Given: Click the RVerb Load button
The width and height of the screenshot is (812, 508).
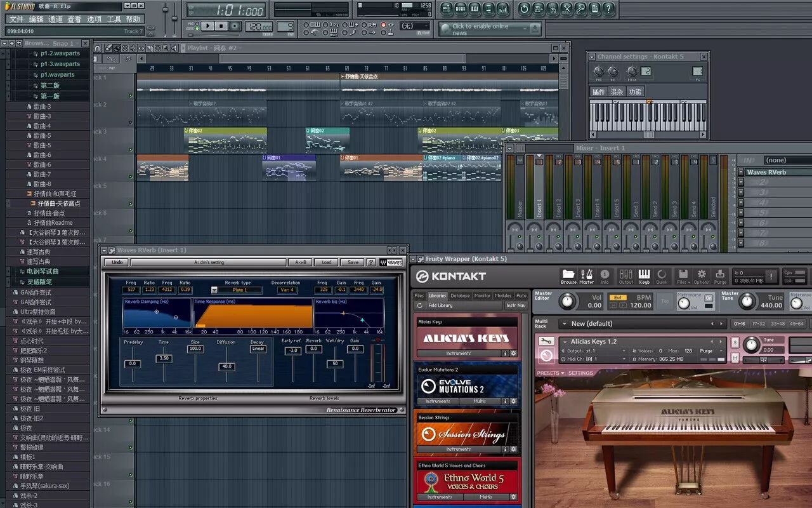Looking at the screenshot, I should pyautogui.click(x=326, y=262).
